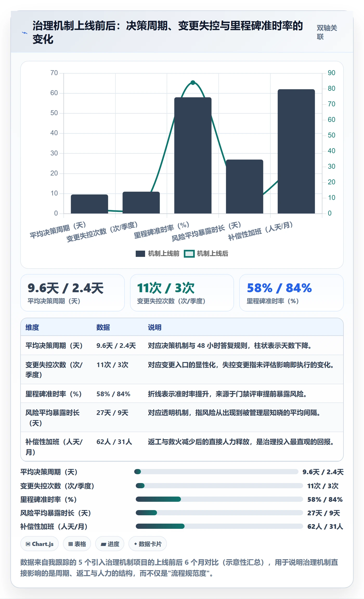Click the chart bar for 里程碑准时率
This screenshot has height=599, width=364.
pyautogui.click(x=193, y=155)
